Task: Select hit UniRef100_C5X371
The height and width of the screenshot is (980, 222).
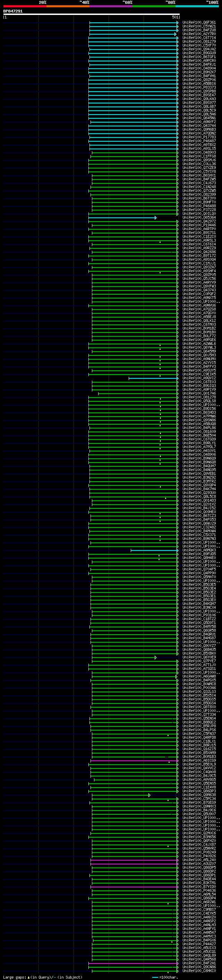Action: [x=199, y=535]
